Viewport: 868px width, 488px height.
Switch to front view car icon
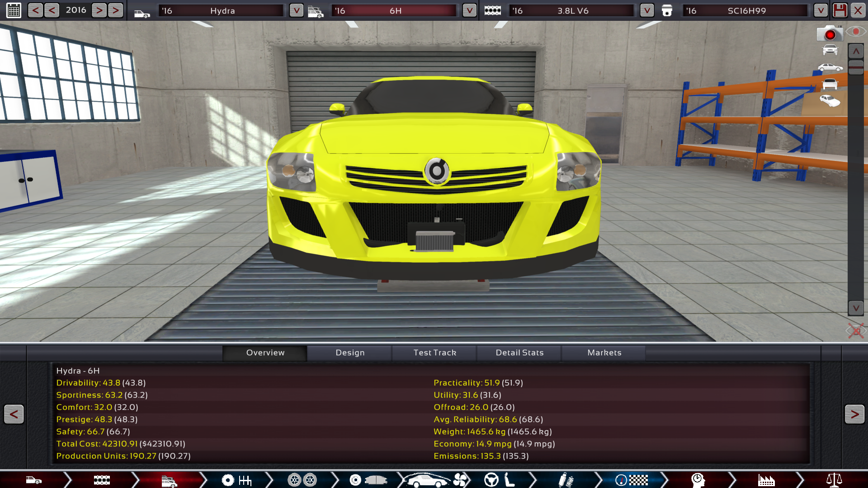[x=830, y=50]
